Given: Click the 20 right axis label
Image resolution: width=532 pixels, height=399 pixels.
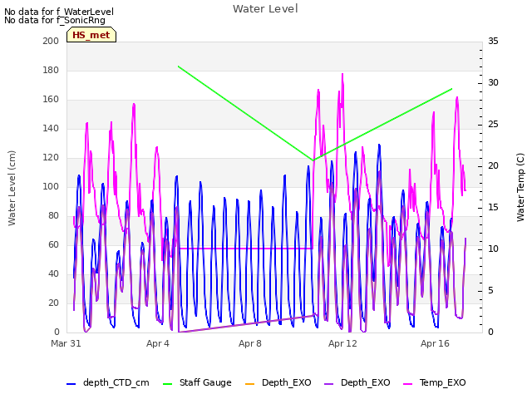Looking at the screenshot, I should pyautogui.click(x=493, y=166).
